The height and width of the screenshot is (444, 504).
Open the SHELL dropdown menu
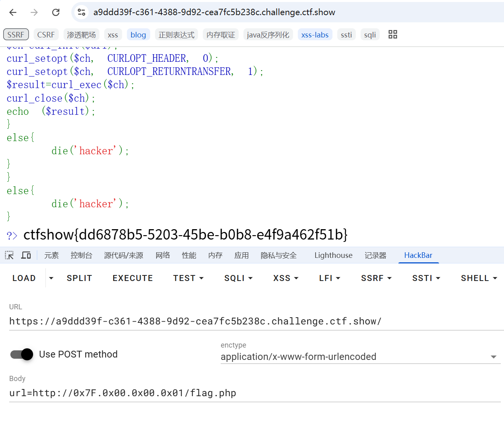click(479, 278)
